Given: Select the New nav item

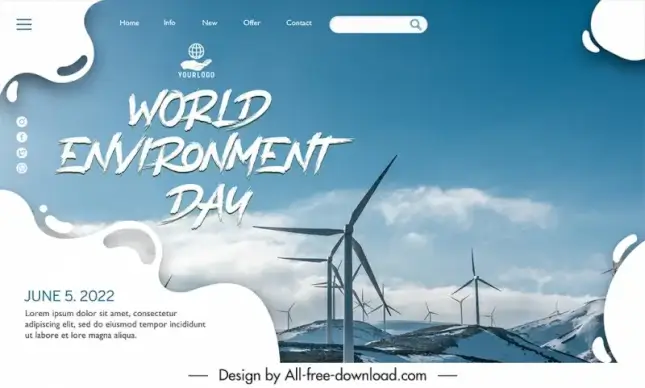Looking at the screenshot, I should pos(209,23).
